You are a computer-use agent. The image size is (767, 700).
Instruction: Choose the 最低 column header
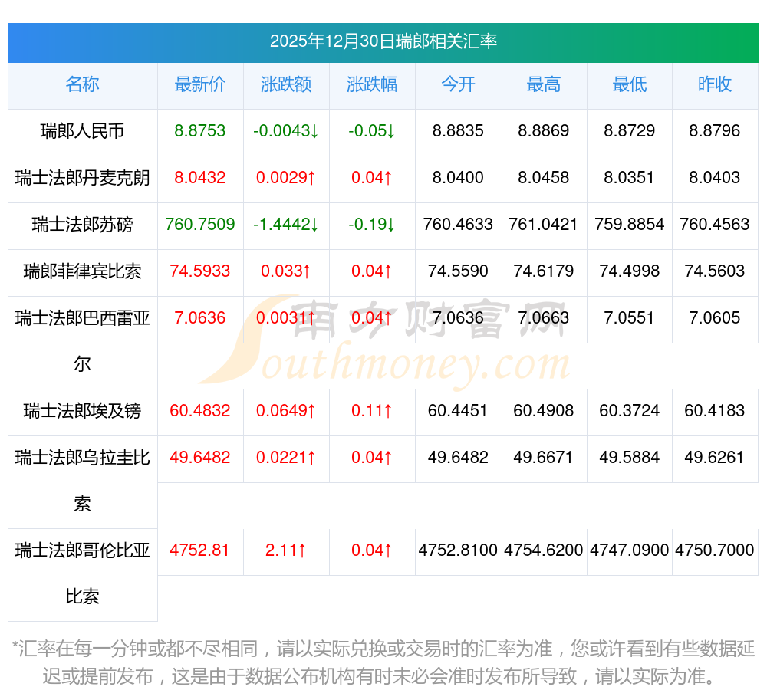point(630,84)
